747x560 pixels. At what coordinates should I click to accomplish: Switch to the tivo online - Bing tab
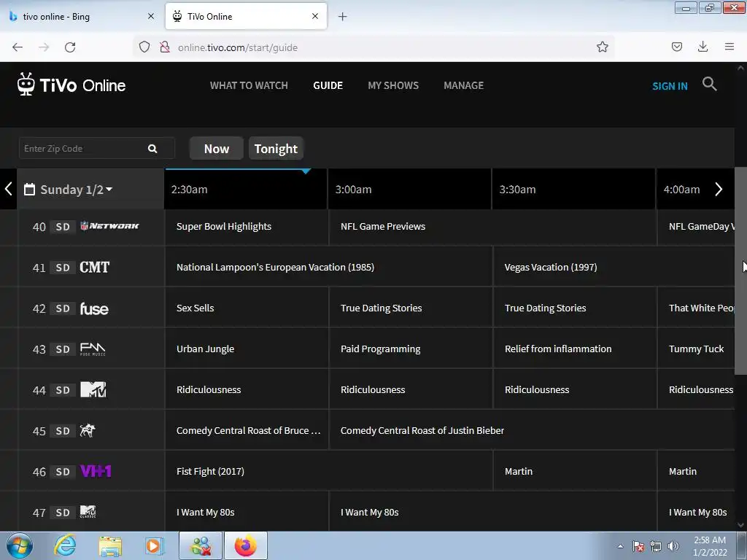pyautogui.click(x=82, y=17)
